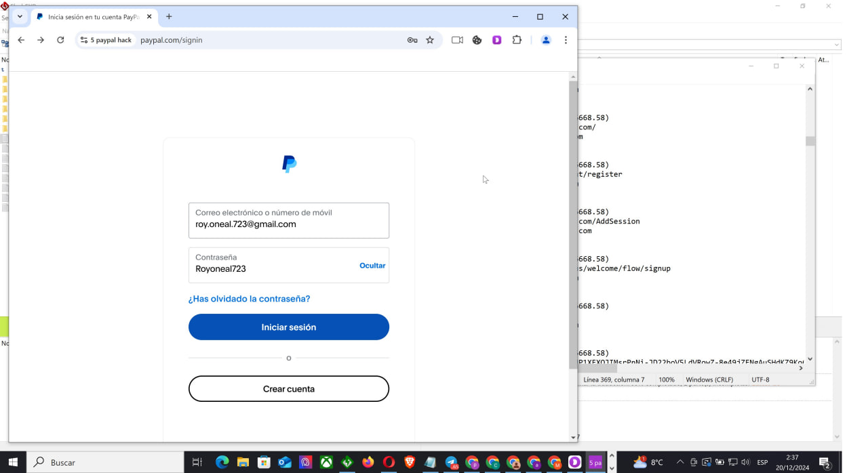Click the ESP input language indicator
This screenshot has width=868, height=473.
(762, 462)
